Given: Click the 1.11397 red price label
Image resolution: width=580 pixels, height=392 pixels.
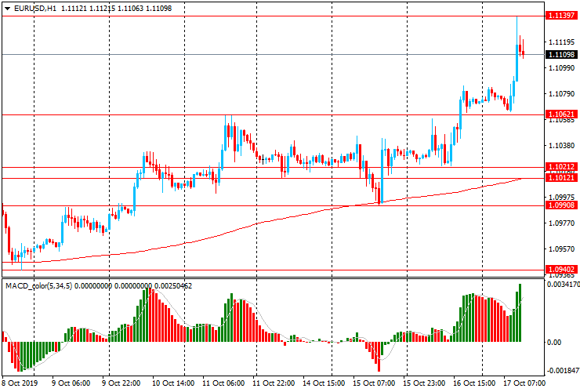Looking at the screenshot, I should pos(561,15).
